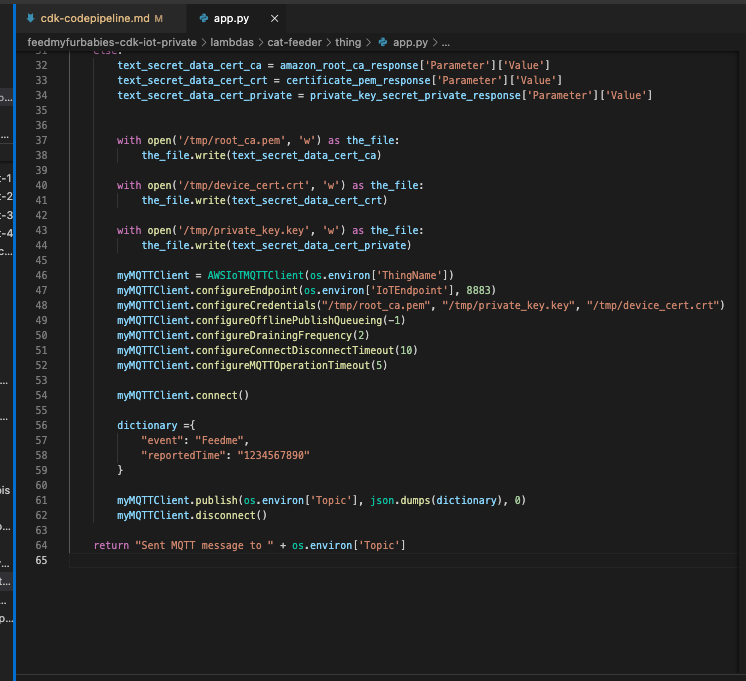The height and width of the screenshot is (681, 746).
Task: Click line number 65 in the gutter
Action: pos(41,560)
